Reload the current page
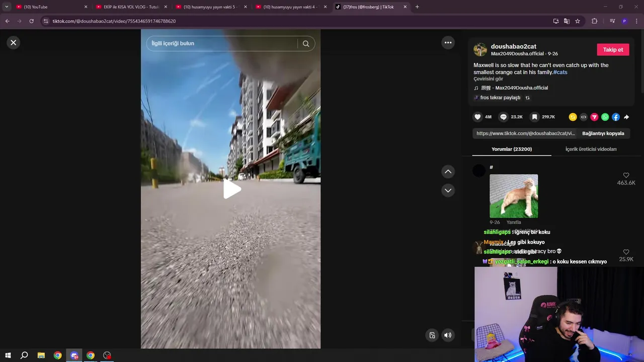This screenshot has width=644, height=362. pyautogui.click(x=31, y=21)
